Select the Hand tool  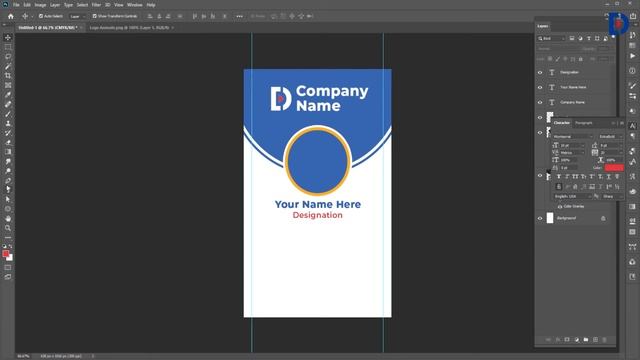8,218
